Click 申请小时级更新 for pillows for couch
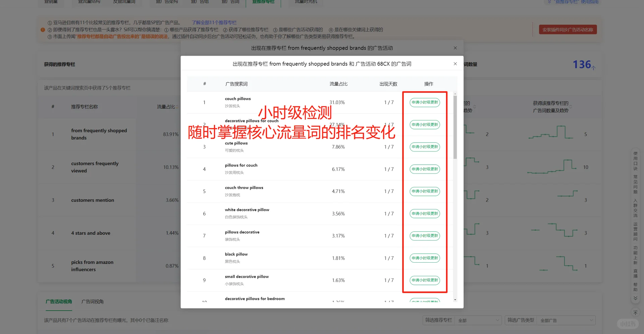The width and height of the screenshot is (644, 334). pyautogui.click(x=425, y=169)
